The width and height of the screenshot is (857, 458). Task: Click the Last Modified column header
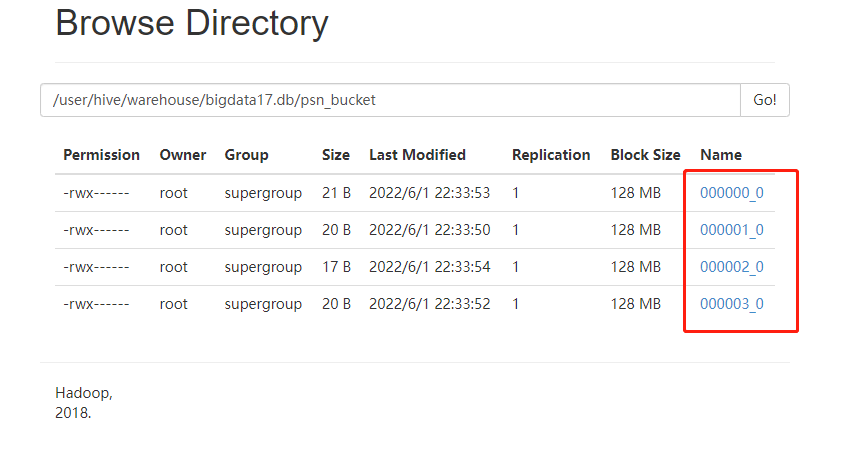[x=417, y=155]
